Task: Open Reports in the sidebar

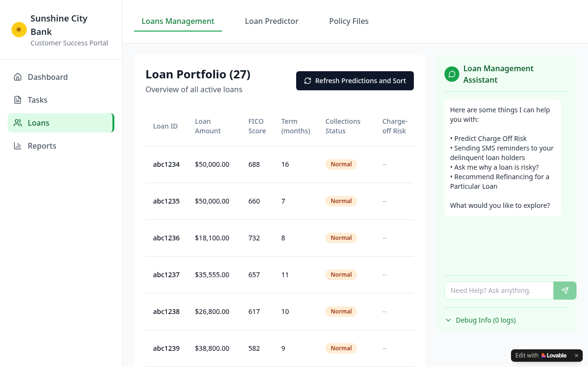Action: pyautogui.click(x=61, y=146)
